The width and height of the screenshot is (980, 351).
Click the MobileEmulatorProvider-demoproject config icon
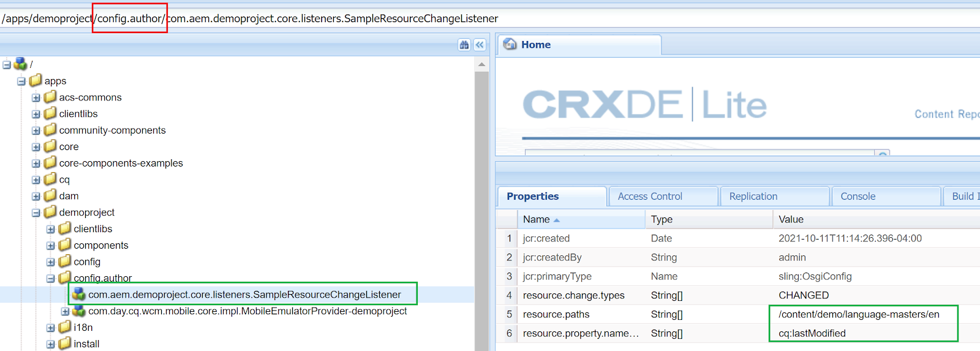79,311
